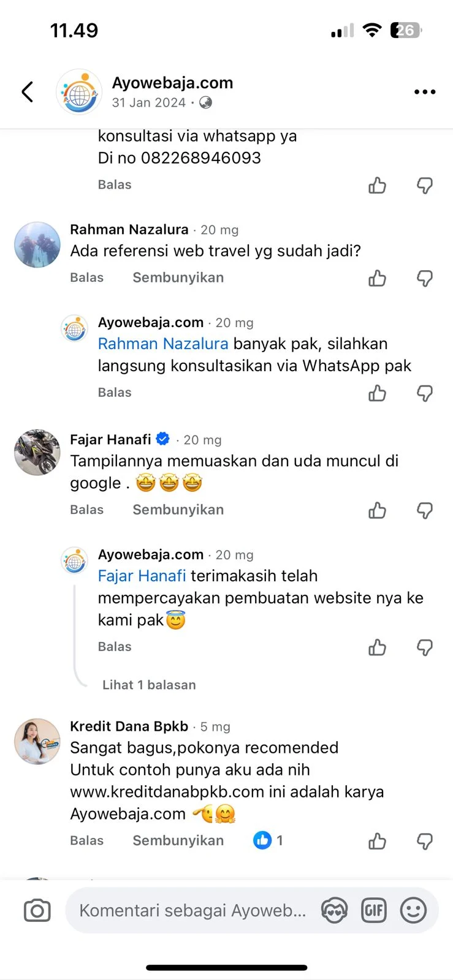Image resolution: width=453 pixels, height=980 pixels.
Task: Open the Rahman Nazalura mention link
Action: tap(163, 344)
